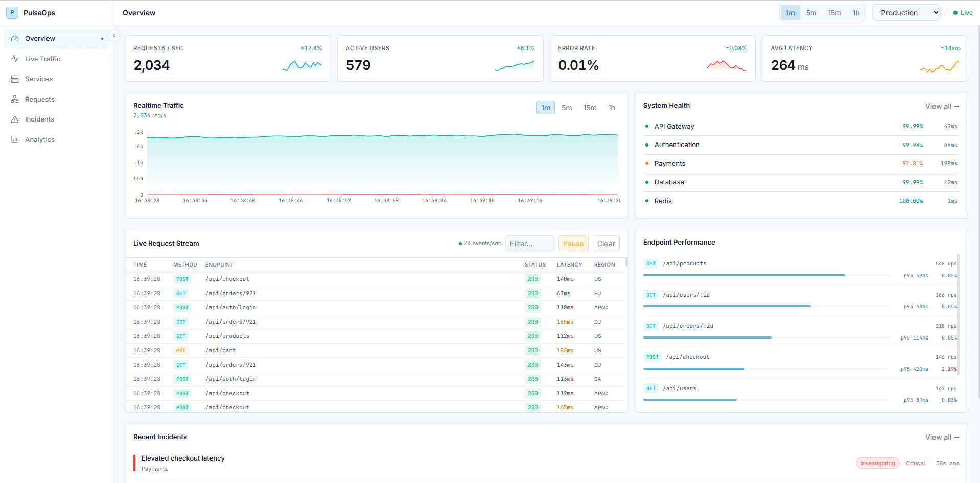
Task: Open the Services menu item
Action: click(x=57, y=79)
